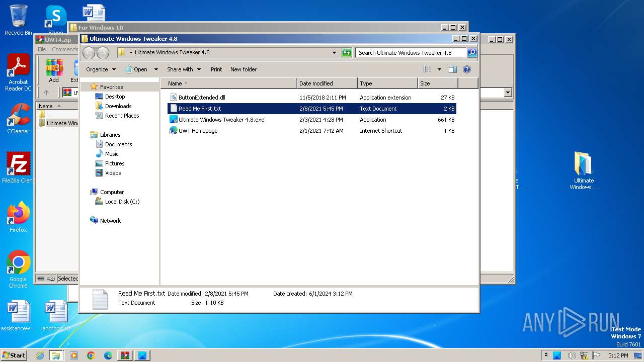
Task: Select the landfood.rtf desktop document icon
Action: point(55,316)
